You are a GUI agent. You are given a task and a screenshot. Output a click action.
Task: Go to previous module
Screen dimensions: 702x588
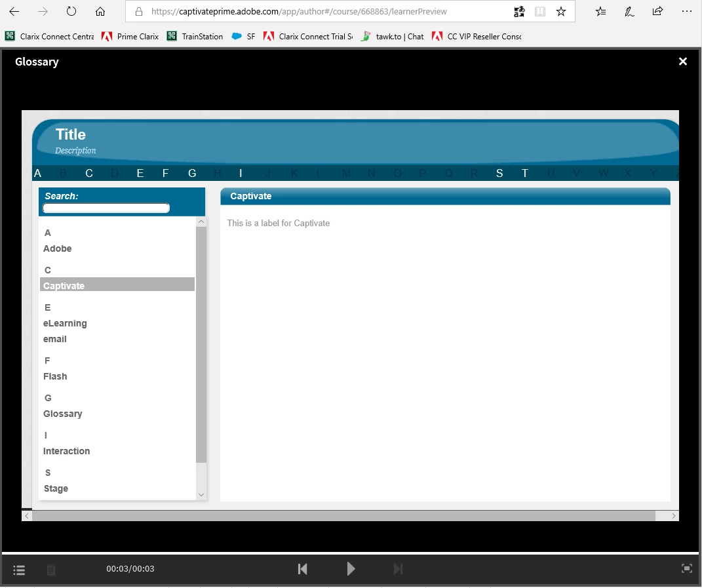point(303,569)
